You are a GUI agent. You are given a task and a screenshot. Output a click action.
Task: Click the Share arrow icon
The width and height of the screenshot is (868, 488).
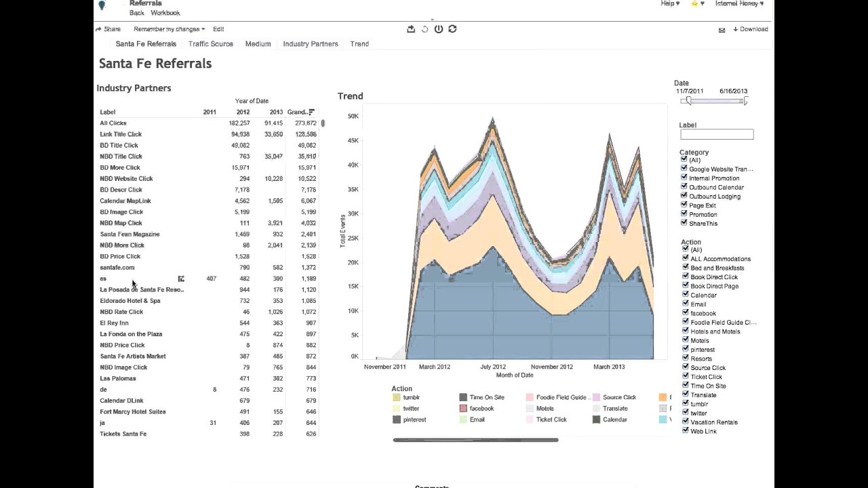(98, 29)
